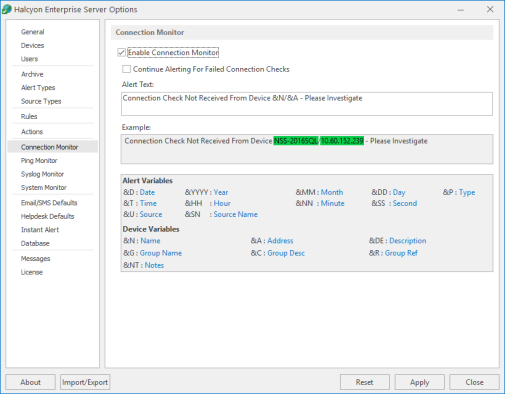Viewport: 505px width, 394px height.
Task: Go to Devices in the sidebar
Action: pos(32,45)
